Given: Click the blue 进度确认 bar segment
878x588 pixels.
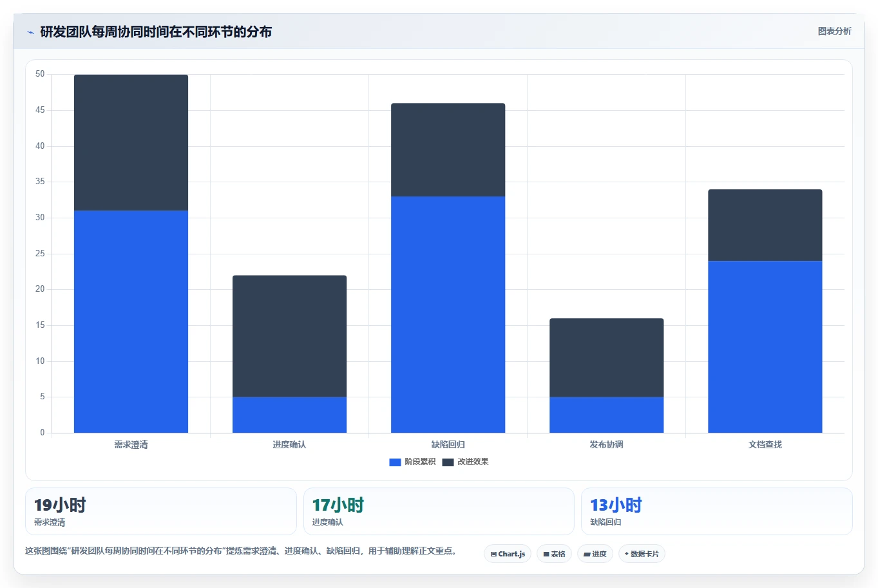Looking at the screenshot, I should pyautogui.click(x=289, y=415).
